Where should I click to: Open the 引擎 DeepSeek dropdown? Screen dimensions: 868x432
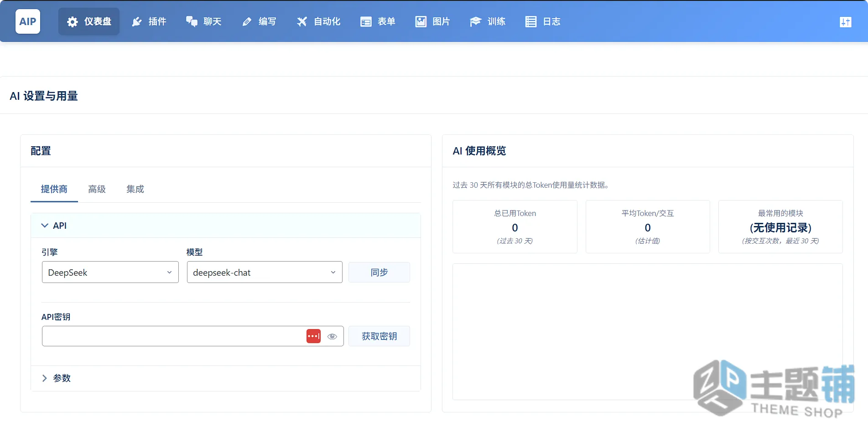coord(110,272)
